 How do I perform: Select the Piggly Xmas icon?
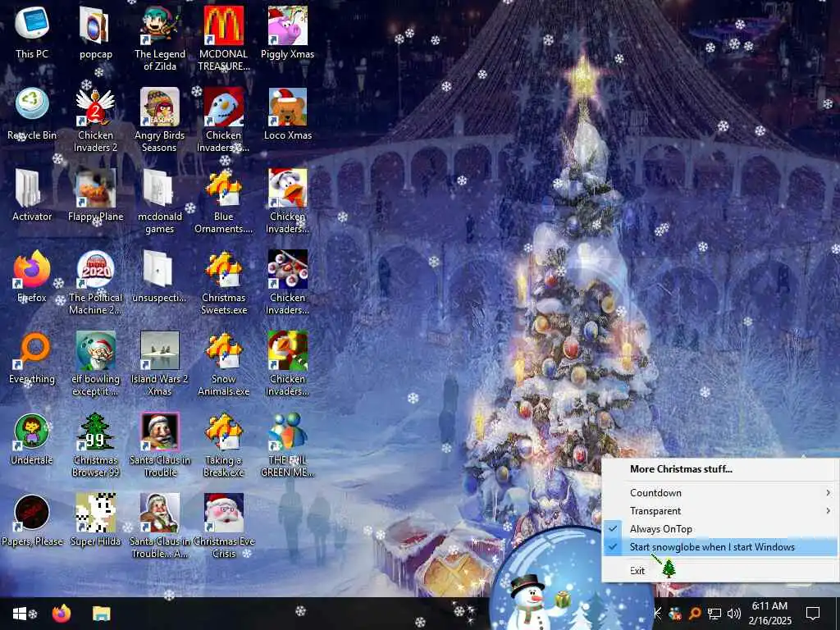point(288,32)
